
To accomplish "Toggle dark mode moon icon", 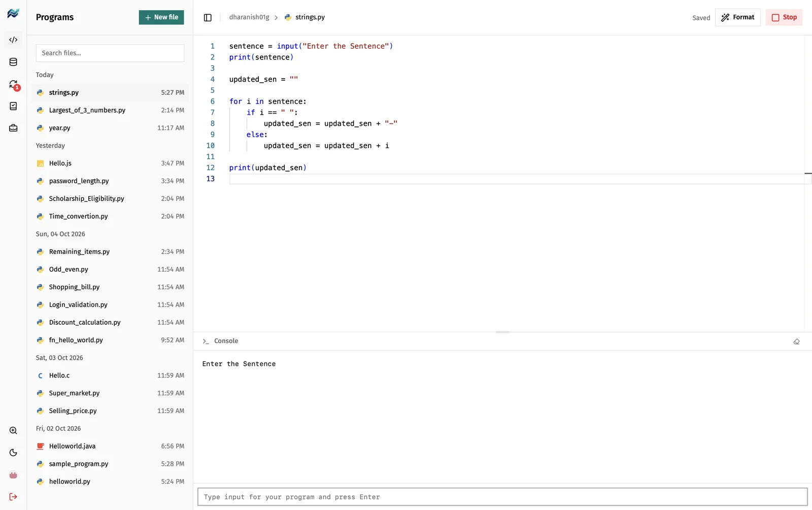I will (x=13, y=453).
